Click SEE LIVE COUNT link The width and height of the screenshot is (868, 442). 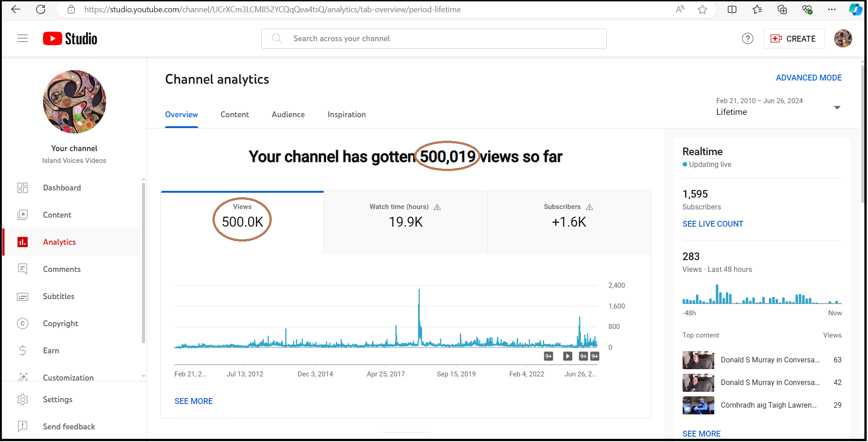(712, 224)
